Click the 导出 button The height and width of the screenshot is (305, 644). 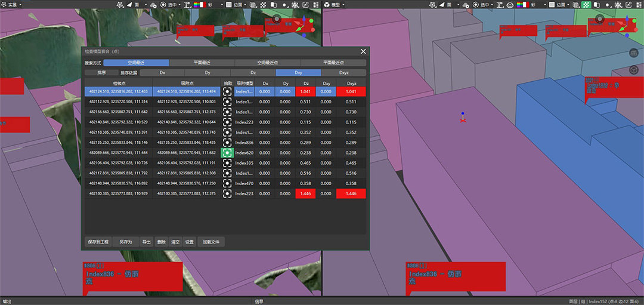click(146, 242)
